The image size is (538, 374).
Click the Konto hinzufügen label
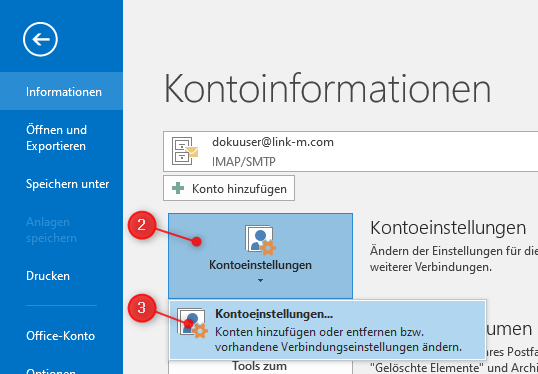point(239,189)
